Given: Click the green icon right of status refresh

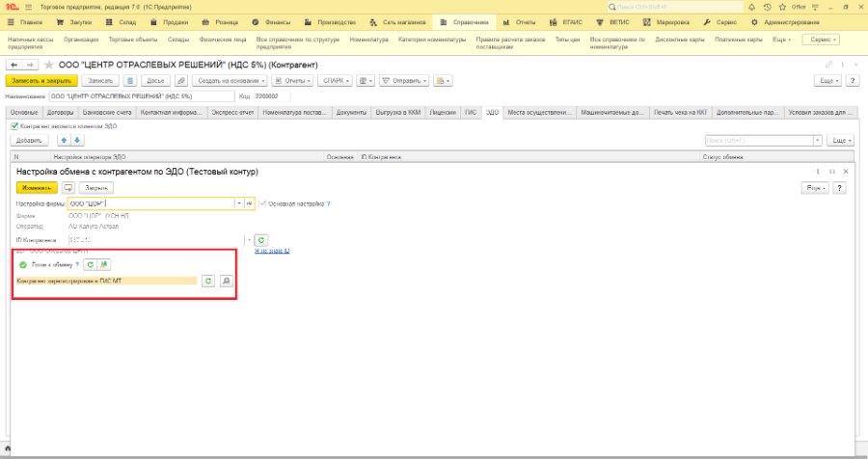Looking at the screenshot, I should 103,264.
